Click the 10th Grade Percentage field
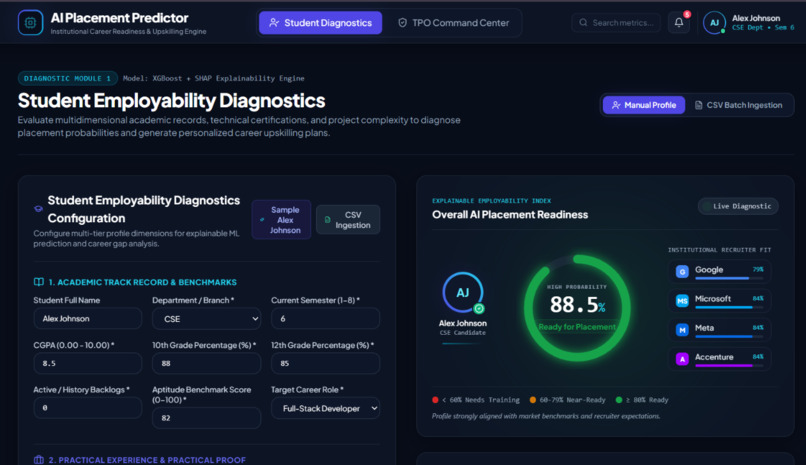This screenshot has height=465, width=806. (x=206, y=363)
